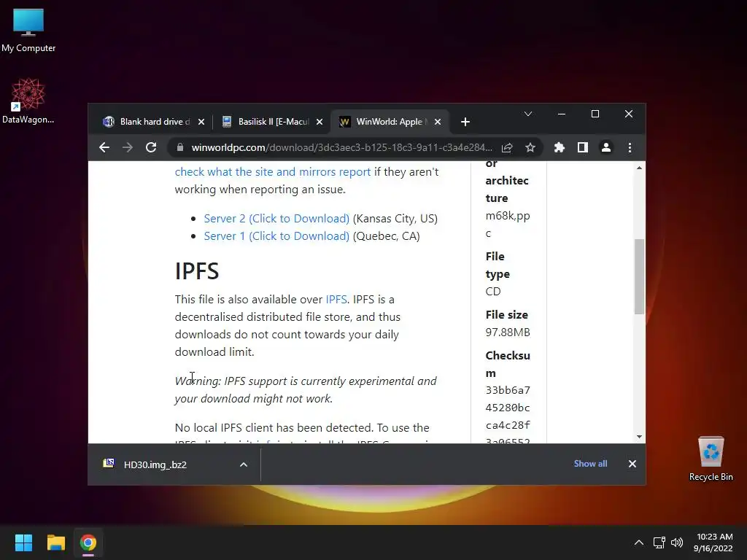
Task: Open the Windows Start menu
Action: tap(23, 542)
